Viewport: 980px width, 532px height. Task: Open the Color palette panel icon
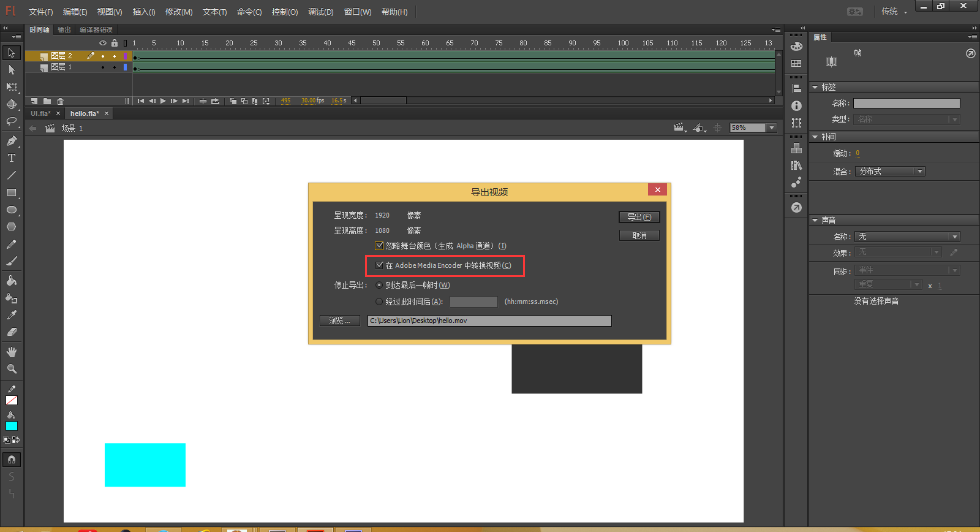tap(796, 47)
